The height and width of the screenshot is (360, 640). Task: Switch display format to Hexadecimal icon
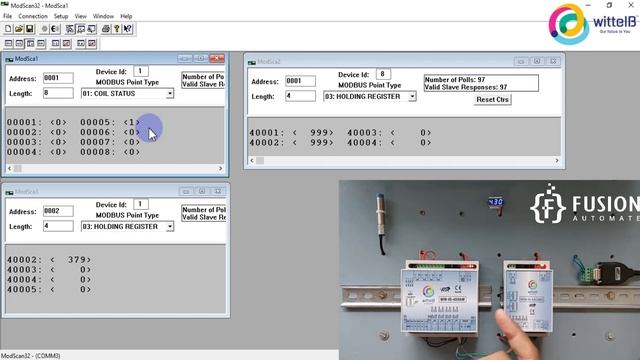(x=19, y=43)
